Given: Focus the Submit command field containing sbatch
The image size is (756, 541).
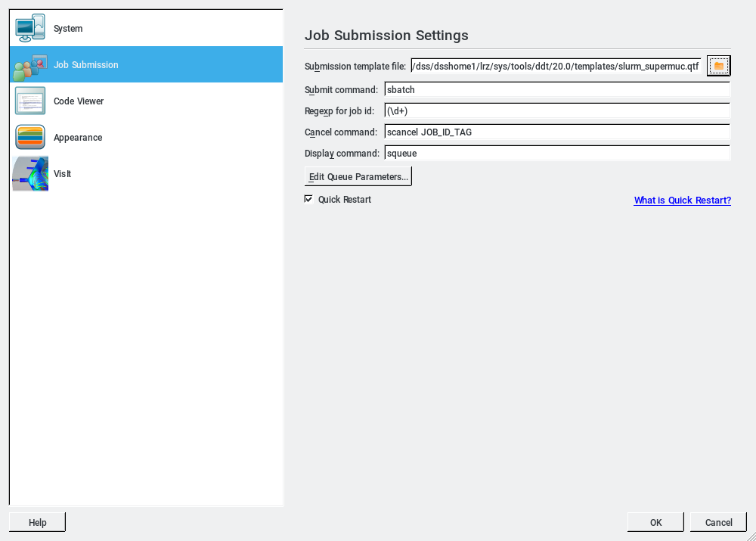Looking at the screenshot, I should pos(556,90).
